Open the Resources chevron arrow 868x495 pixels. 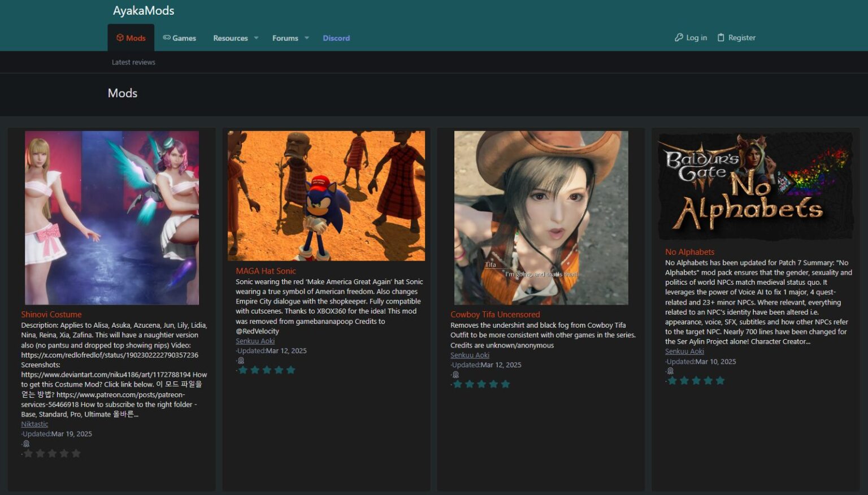[255, 38]
